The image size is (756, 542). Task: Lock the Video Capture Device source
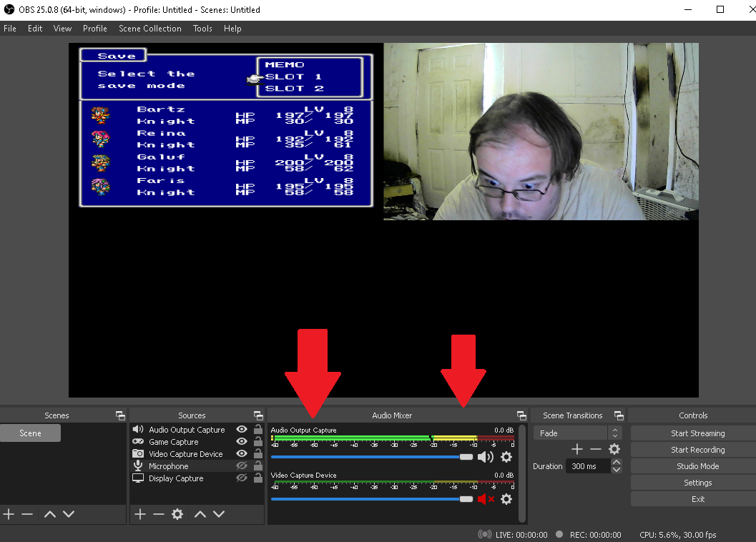click(x=258, y=454)
